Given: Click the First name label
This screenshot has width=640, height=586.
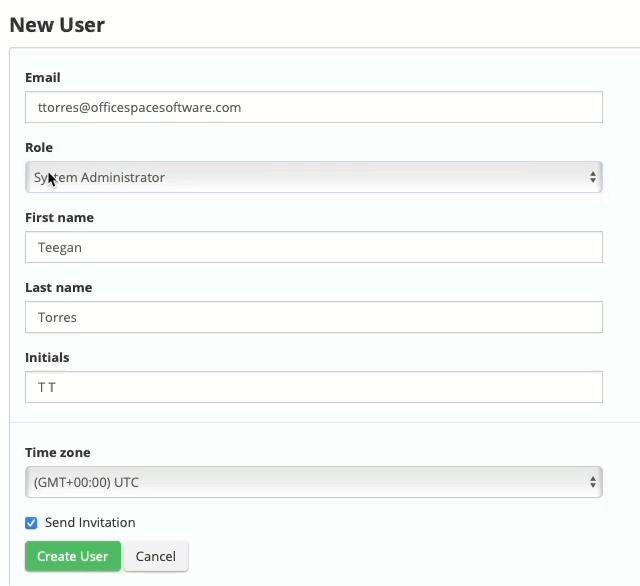Looking at the screenshot, I should (59, 218).
